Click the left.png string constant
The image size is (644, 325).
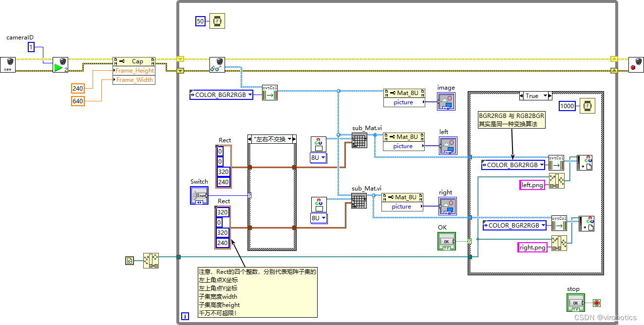[x=532, y=185]
